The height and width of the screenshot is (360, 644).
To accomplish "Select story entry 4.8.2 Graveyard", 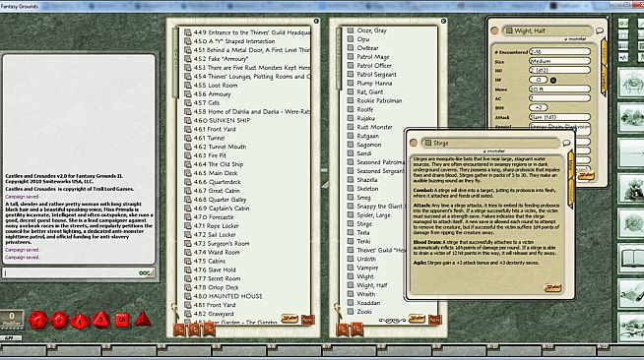I will point(214,314).
